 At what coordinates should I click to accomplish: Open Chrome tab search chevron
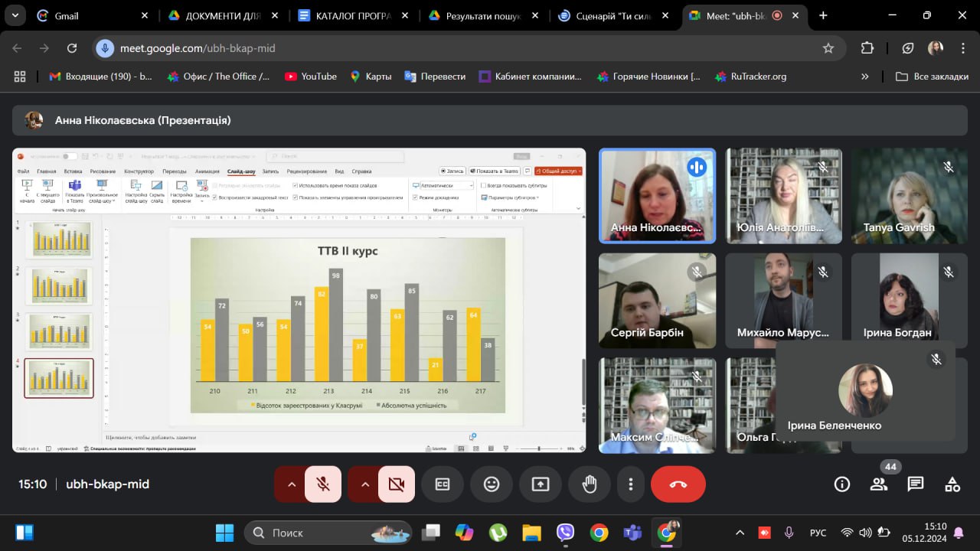16,15
